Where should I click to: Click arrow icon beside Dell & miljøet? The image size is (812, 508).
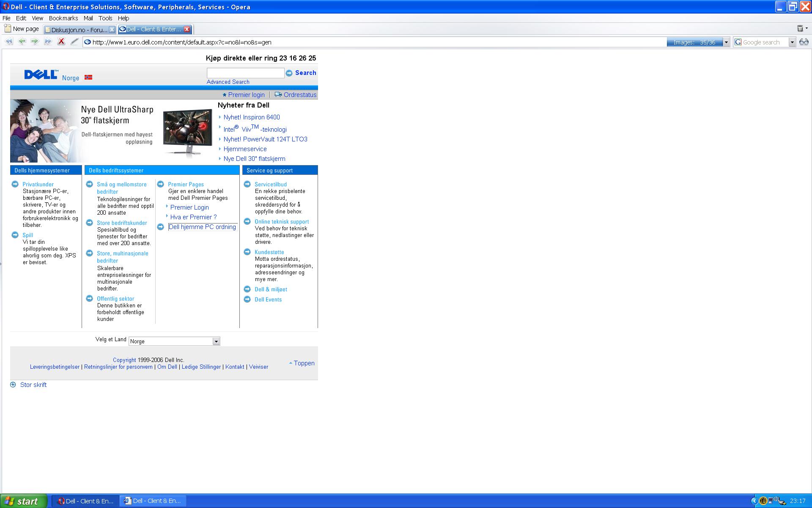pyautogui.click(x=247, y=289)
